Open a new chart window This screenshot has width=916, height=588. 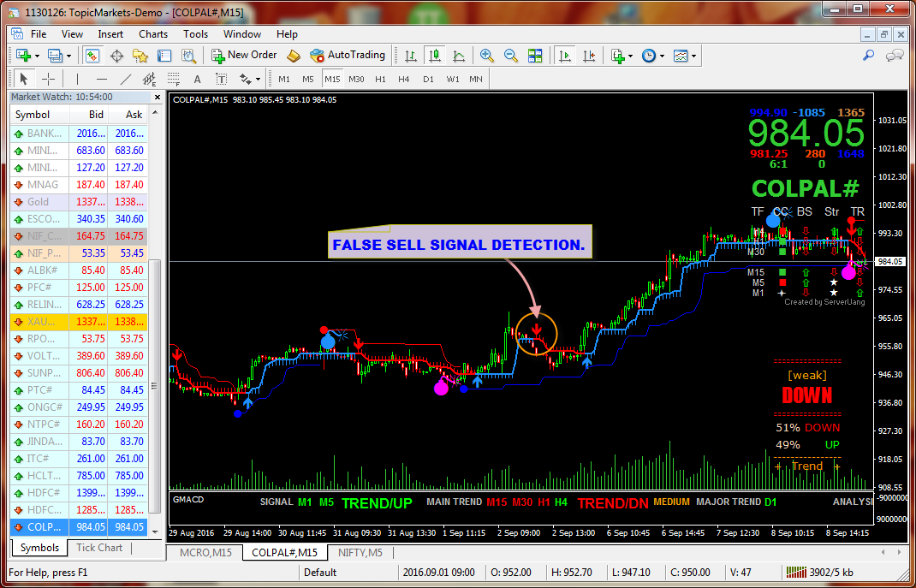[x=23, y=56]
